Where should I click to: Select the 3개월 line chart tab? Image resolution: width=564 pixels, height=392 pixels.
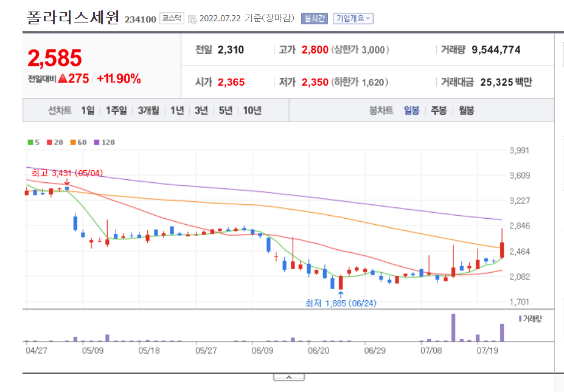coord(148,110)
